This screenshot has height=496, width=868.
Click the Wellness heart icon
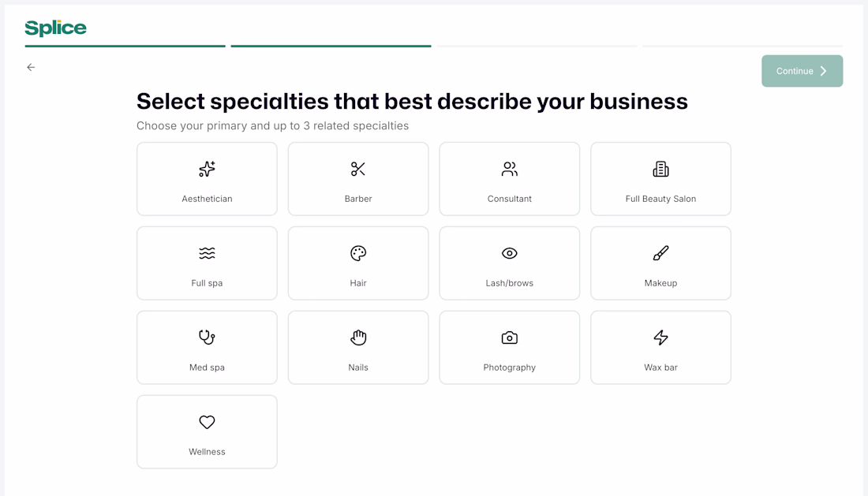click(x=207, y=422)
